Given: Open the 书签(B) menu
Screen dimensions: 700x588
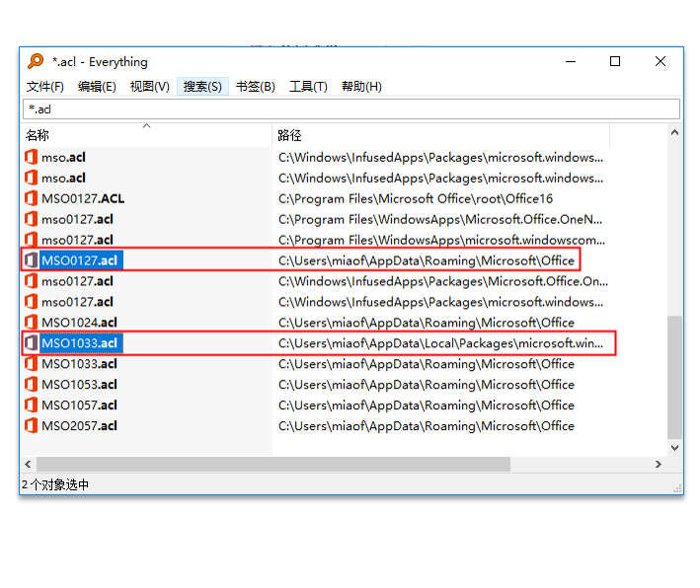Looking at the screenshot, I should point(256,87).
